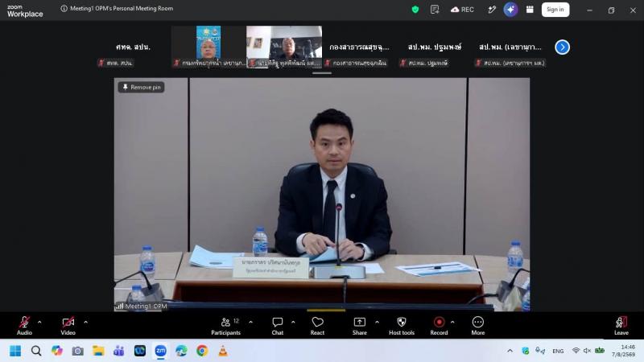
Task: Unmute the Audio microphone button
Action: tap(24, 326)
